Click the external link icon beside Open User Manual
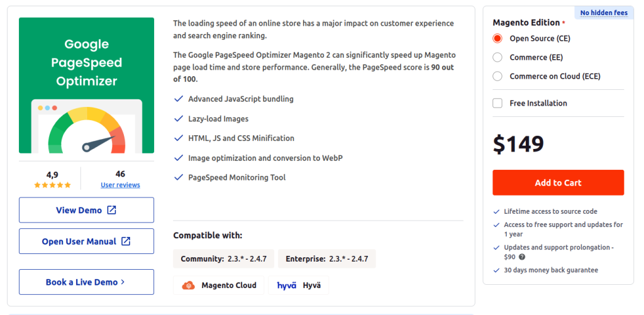 126,241
